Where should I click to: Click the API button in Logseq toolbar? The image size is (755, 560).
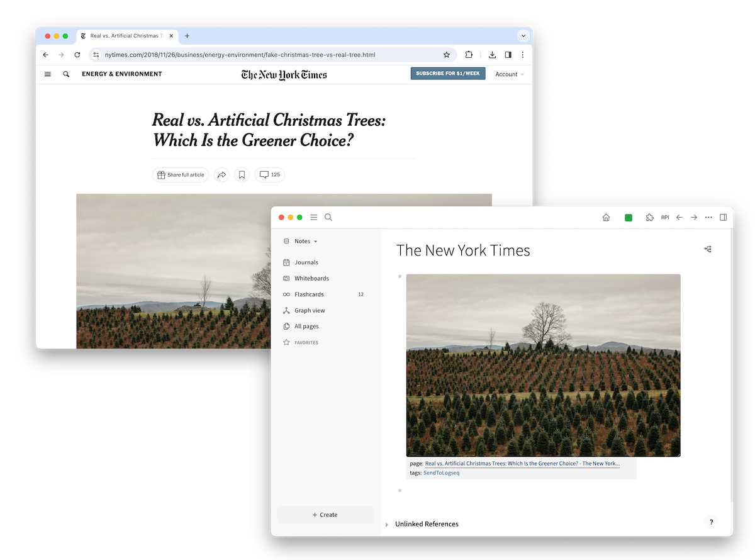click(x=665, y=218)
